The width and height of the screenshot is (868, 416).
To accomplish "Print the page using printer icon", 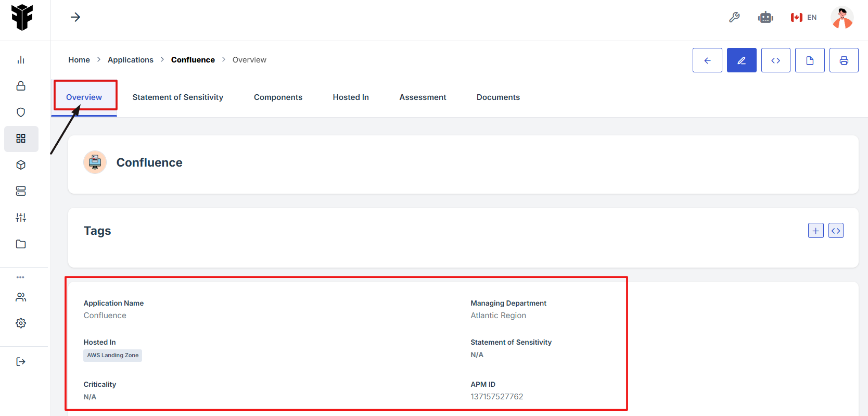I will pyautogui.click(x=844, y=60).
